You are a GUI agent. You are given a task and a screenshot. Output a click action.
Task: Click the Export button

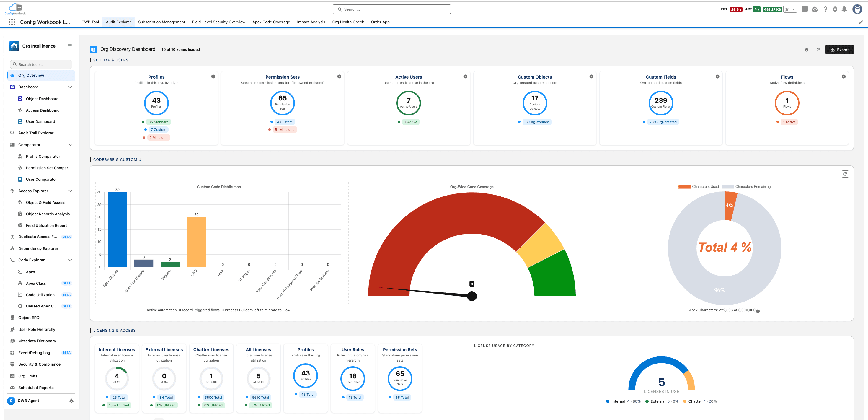(839, 50)
